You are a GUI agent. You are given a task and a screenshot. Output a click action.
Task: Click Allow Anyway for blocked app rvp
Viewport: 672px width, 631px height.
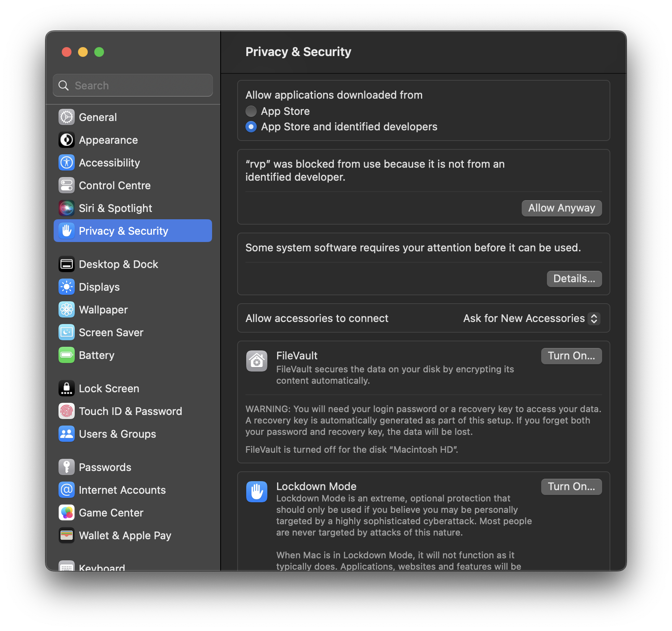coord(561,208)
